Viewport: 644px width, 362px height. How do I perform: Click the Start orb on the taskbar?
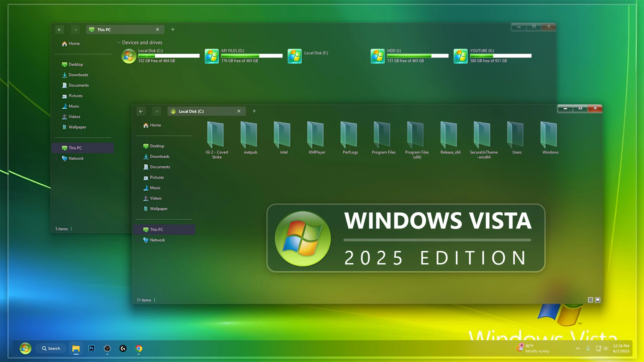tap(25, 348)
